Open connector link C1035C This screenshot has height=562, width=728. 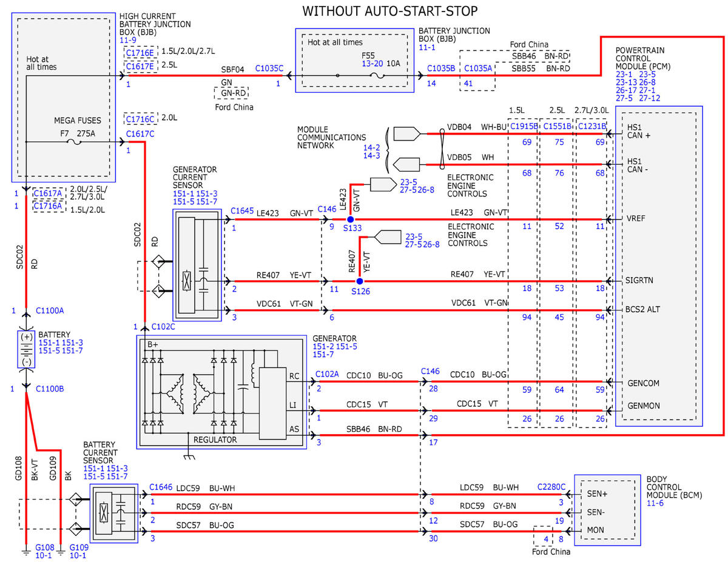tap(269, 69)
